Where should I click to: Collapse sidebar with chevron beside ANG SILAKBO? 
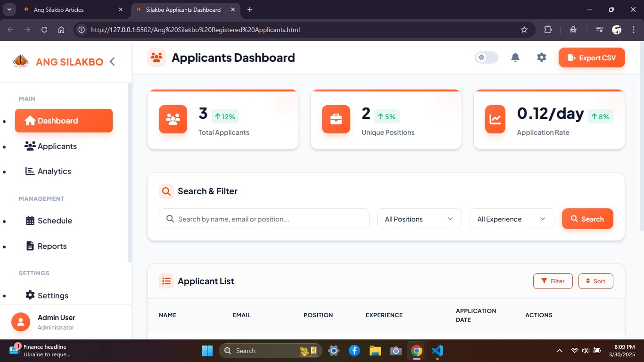point(112,61)
